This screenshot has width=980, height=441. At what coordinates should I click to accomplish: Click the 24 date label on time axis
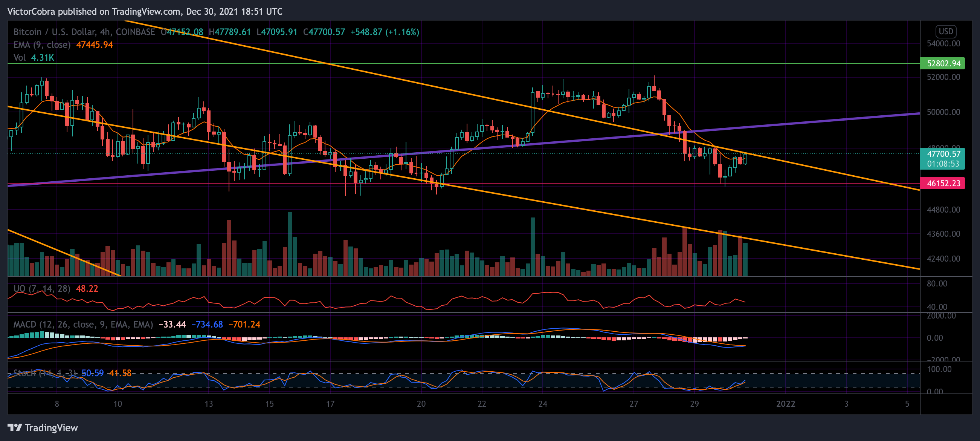click(542, 404)
